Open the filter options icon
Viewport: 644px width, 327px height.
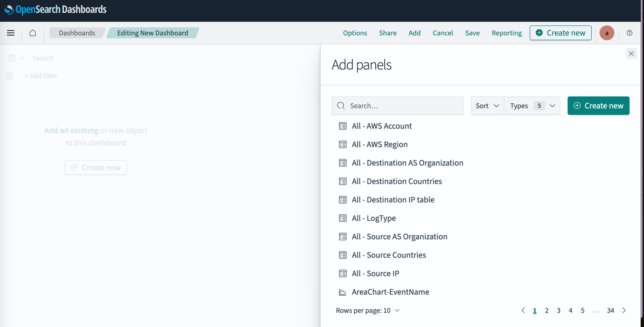tap(10, 76)
